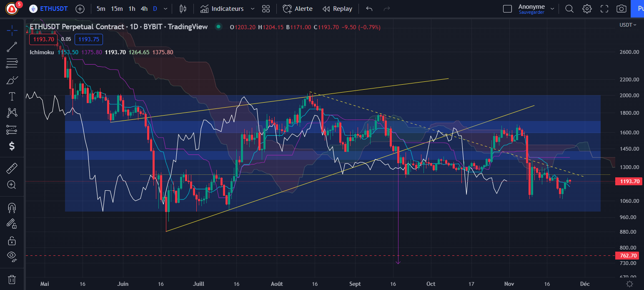Open the chart style candles dropdown
644x290 pixels.
183,8
